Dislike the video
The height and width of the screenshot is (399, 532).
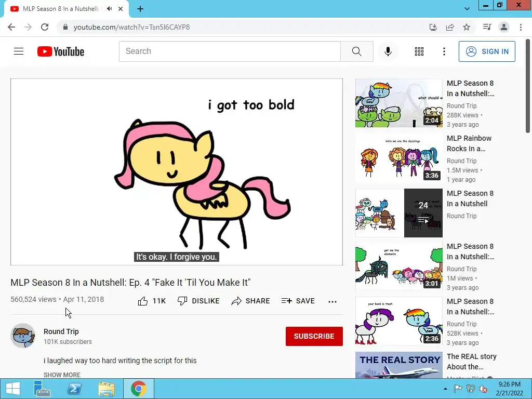click(x=198, y=301)
